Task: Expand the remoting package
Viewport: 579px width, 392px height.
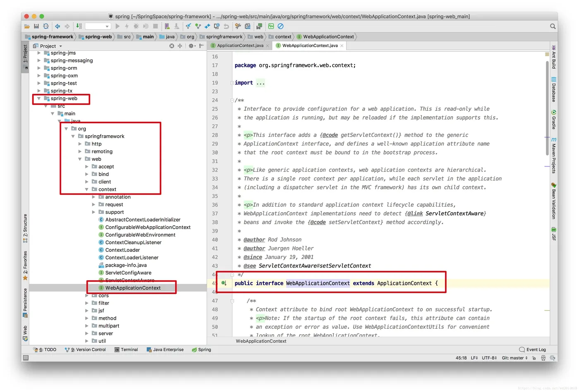Action: 80,151
